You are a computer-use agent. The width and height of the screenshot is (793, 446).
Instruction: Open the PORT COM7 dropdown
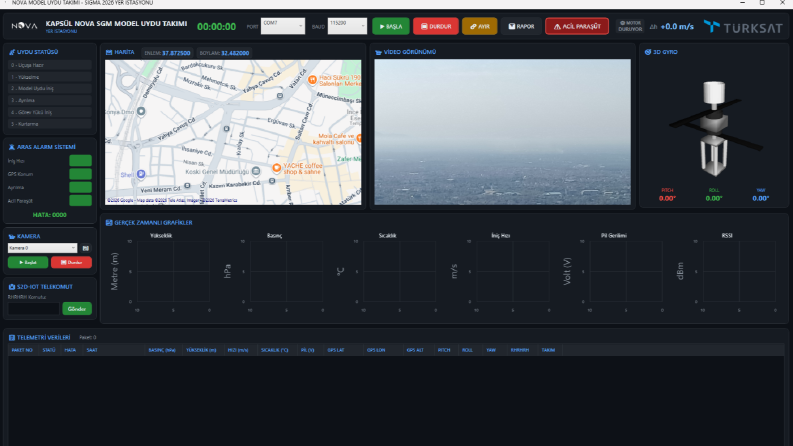(283, 26)
